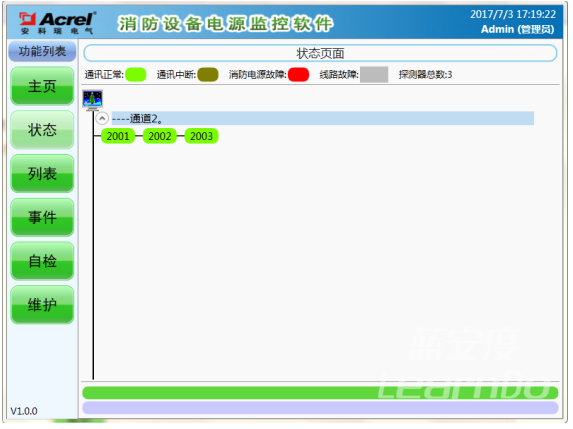Select detector 2001
The width and height of the screenshot is (573, 429).
point(118,136)
